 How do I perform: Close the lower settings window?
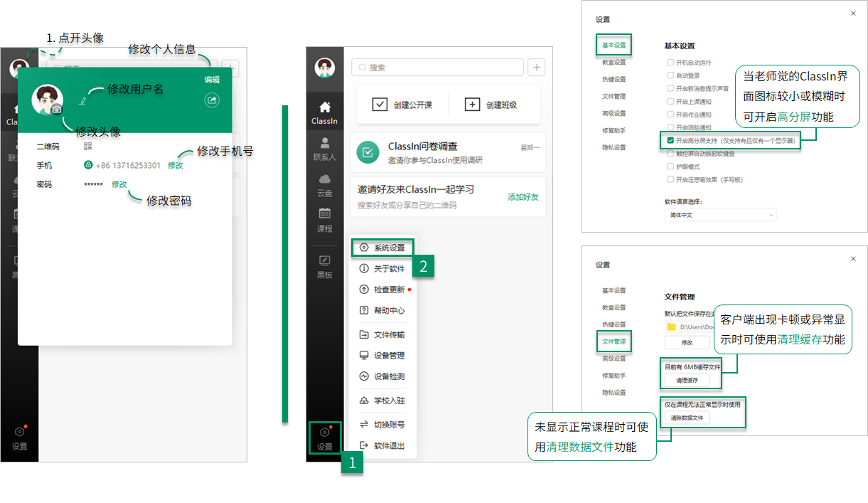pos(853,260)
